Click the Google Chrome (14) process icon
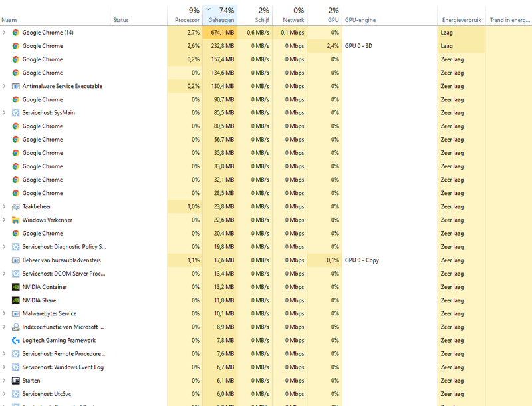Viewport: 532px width, 406px height. coord(15,33)
